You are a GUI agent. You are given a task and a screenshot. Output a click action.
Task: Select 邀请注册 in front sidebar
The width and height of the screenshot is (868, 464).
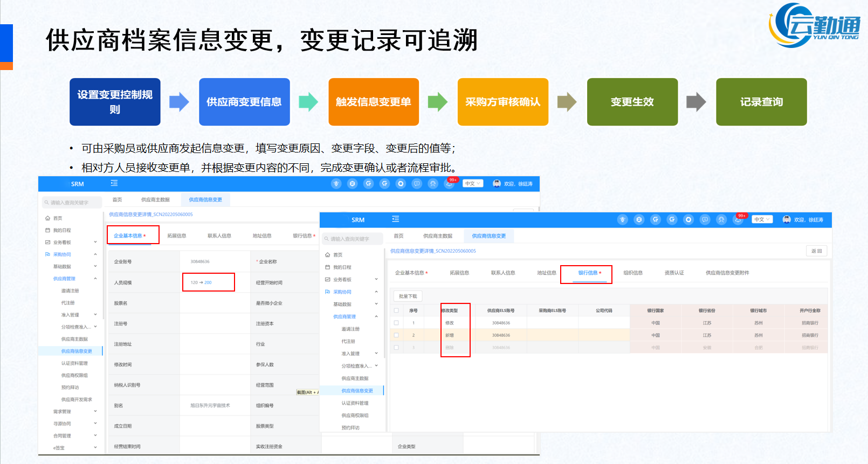[x=350, y=329]
